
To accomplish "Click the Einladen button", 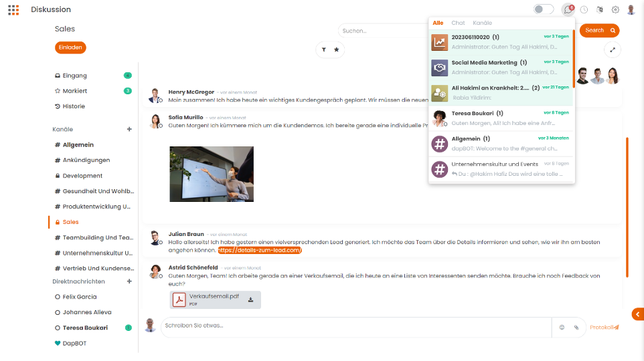I will (70, 47).
